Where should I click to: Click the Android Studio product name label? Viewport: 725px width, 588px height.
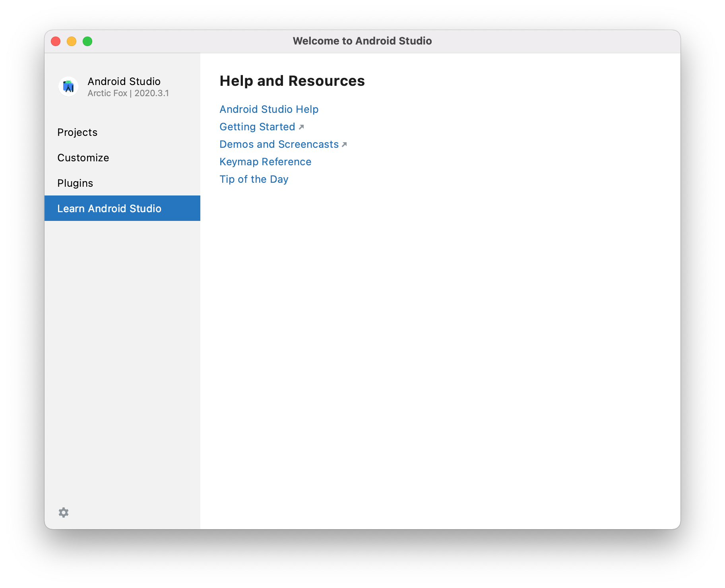click(x=124, y=81)
